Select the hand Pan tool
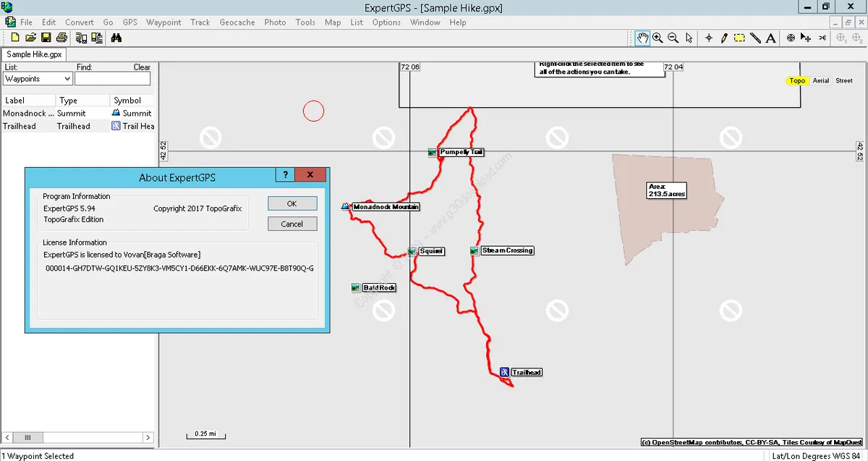 tap(642, 38)
